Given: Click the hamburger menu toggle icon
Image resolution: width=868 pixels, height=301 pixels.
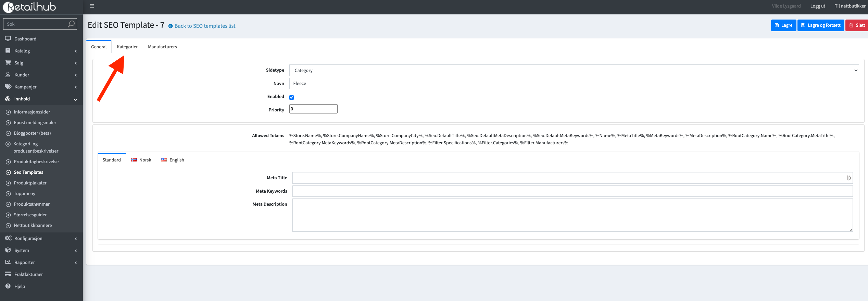Looking at the screenshot, I should tap(92, 6).
